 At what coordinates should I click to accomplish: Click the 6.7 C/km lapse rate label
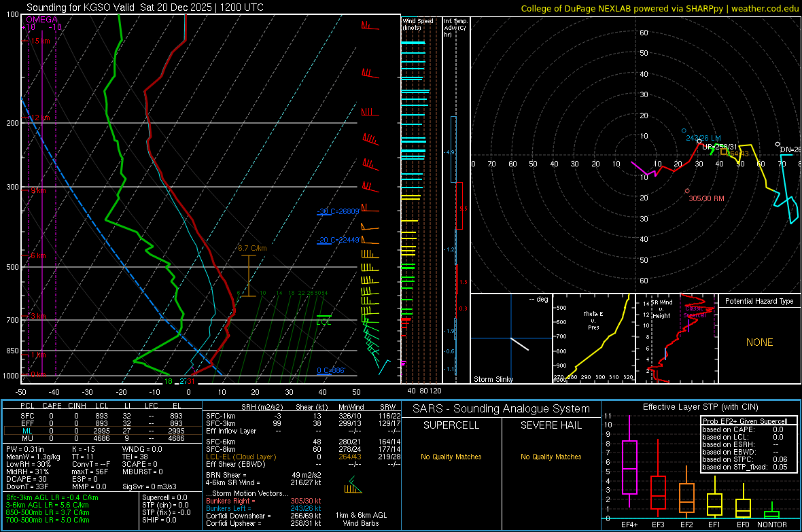pyautogui.click(x=252, y=248)
